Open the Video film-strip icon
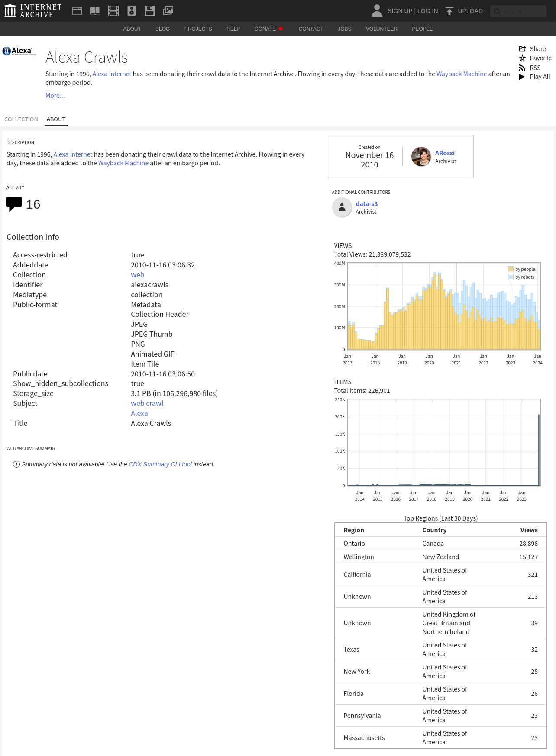Viewport: 556px width, 756px height. (x=113, y=11)
